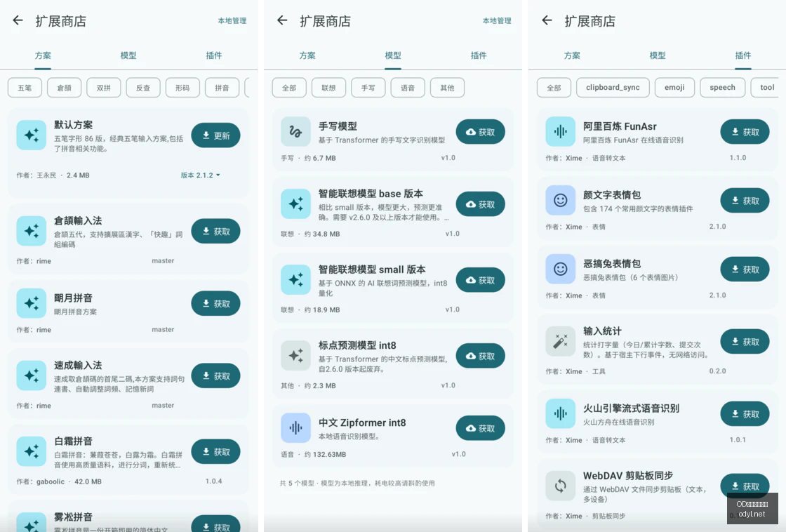The height and width of the screenshot is (532, 786).
Task: Download 中文 Zipformer int8 model
Action: [480, 428]
